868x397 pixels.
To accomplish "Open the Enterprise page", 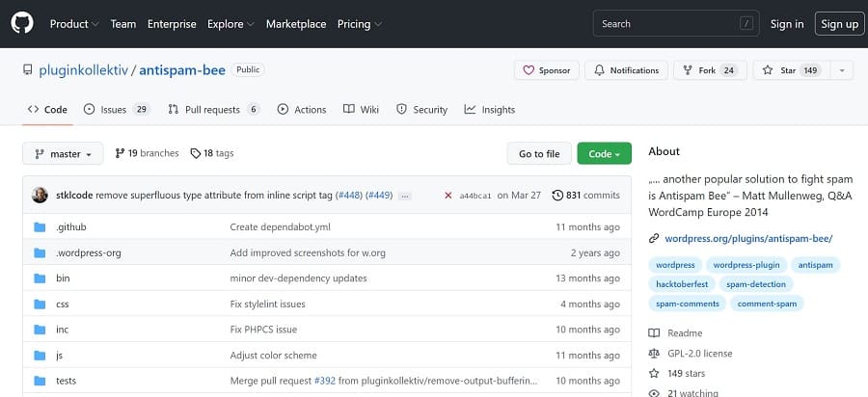I will (x=172, y=24).
